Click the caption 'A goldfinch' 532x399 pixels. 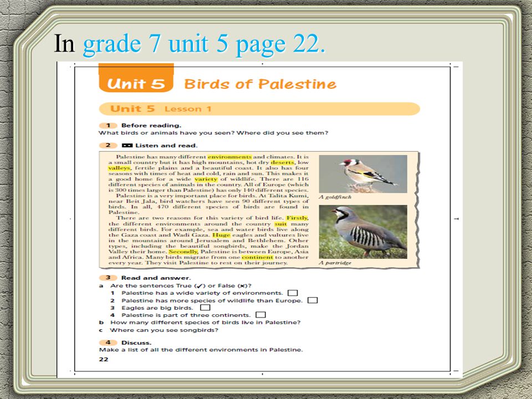coord(335,197)
